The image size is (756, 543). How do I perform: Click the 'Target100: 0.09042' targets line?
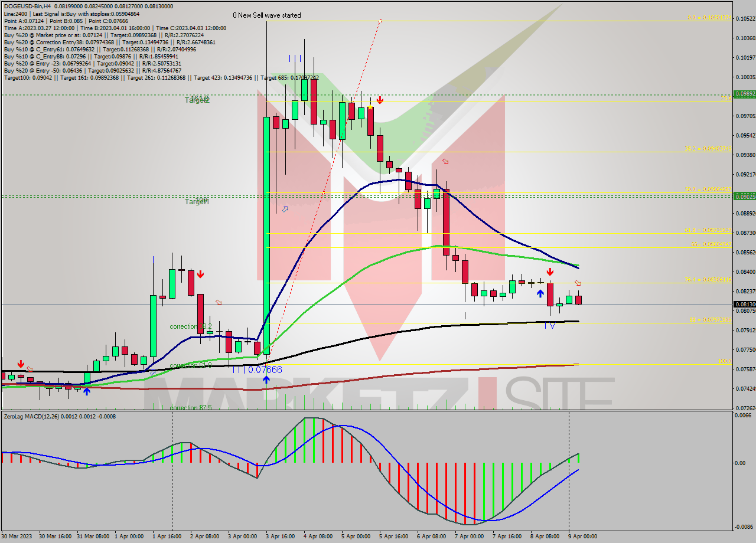(x=161, y=78)
